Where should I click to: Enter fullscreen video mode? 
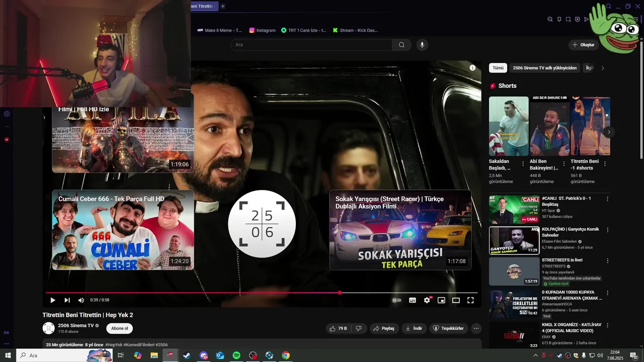pos(470,300)
